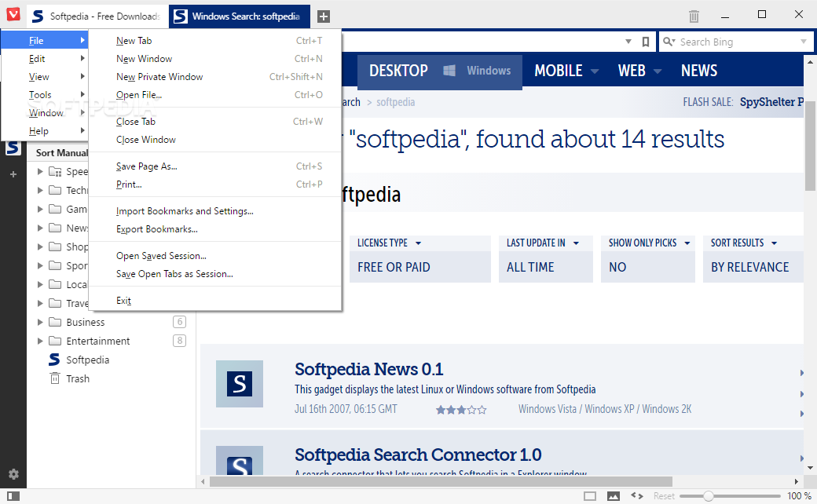Click the SpyShelter flash sale link

(771, 102)
